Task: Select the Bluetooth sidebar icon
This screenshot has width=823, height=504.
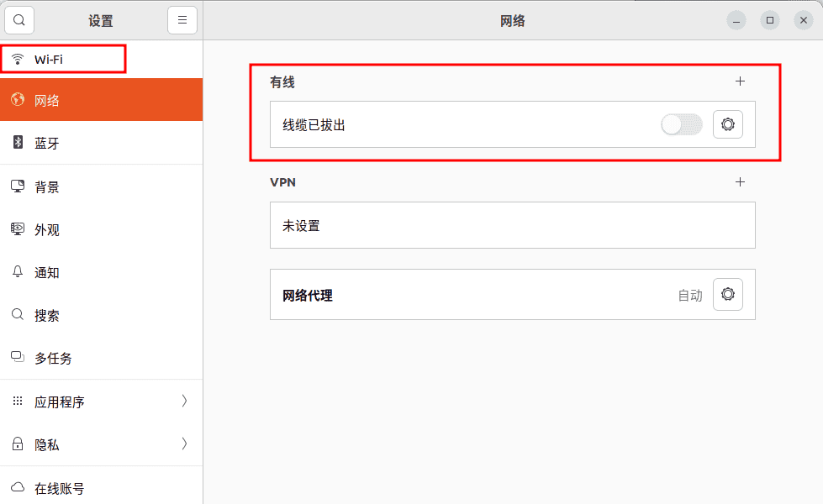Action: 18,143
